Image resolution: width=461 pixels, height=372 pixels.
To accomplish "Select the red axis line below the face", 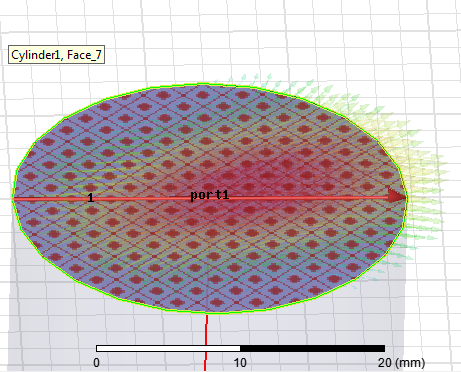I will click(x=206, y=343).
